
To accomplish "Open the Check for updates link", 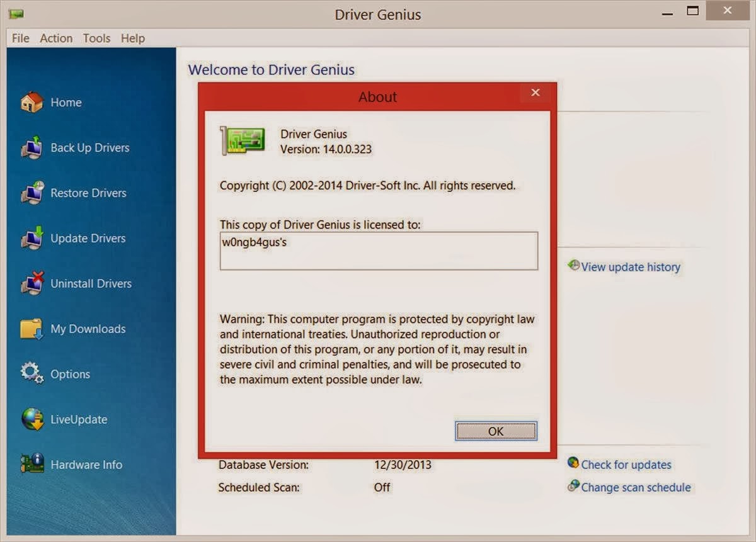I will [626, 465].
